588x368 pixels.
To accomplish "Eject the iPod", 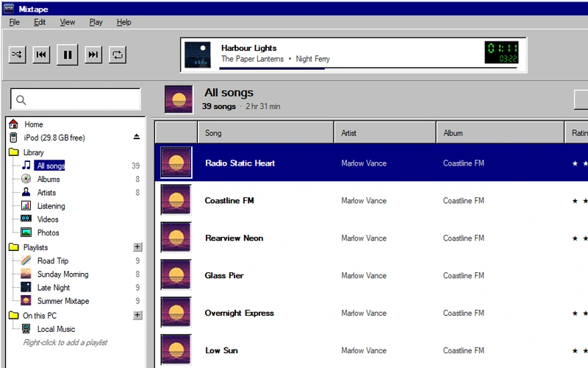I will point(137,138).
